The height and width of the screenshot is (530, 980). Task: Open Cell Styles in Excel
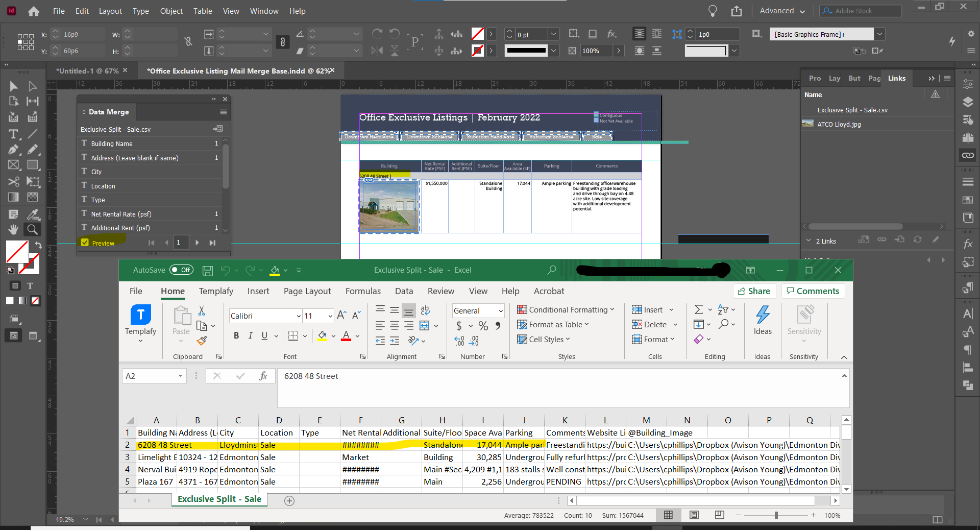coord(544,339)
